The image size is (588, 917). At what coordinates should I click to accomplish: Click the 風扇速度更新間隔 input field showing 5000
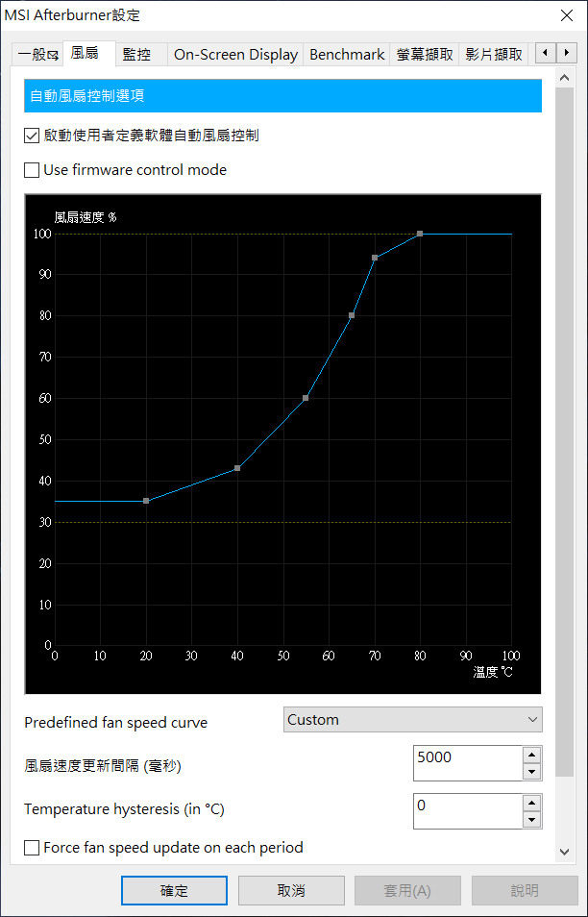click(x=468, y=763)
